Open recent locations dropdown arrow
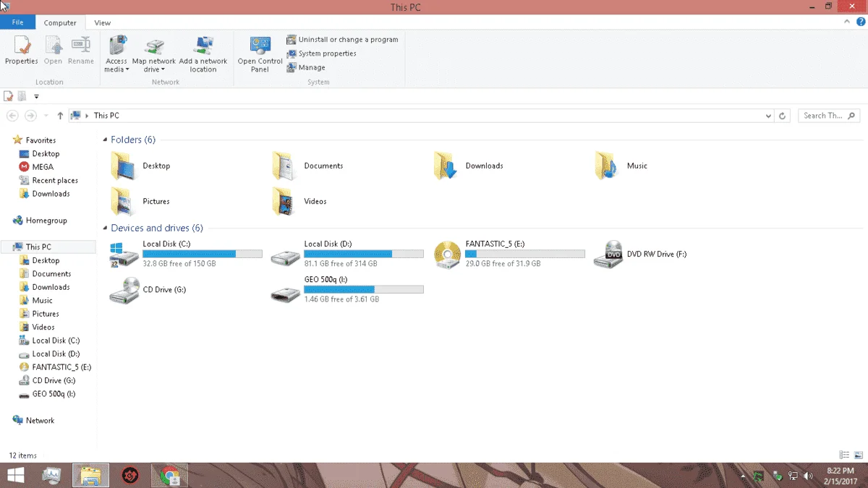Image resolution: width=868 pixels, height=488 pixels. coord(46,116)
